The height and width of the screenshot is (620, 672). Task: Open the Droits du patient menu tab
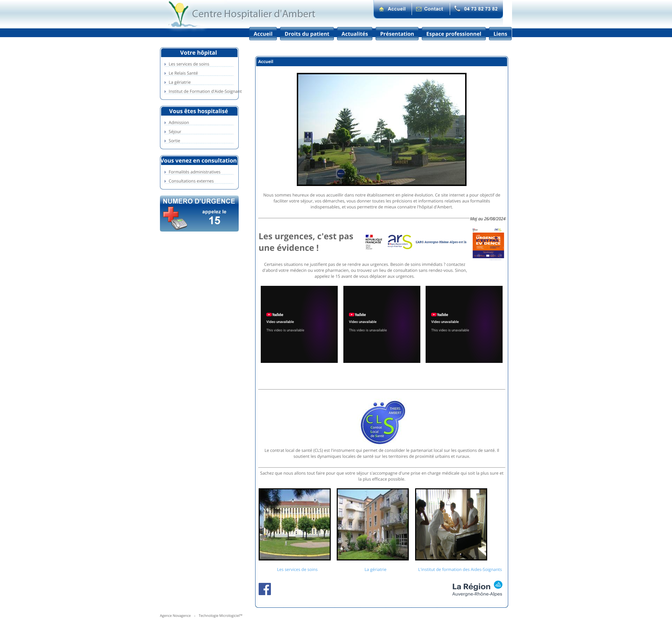point(307,34)
